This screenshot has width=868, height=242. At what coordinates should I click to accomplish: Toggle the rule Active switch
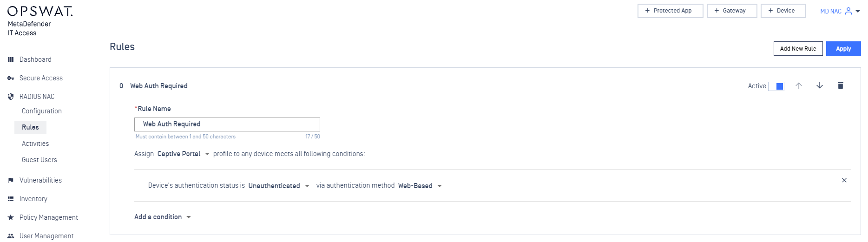(x=776, y=86)
